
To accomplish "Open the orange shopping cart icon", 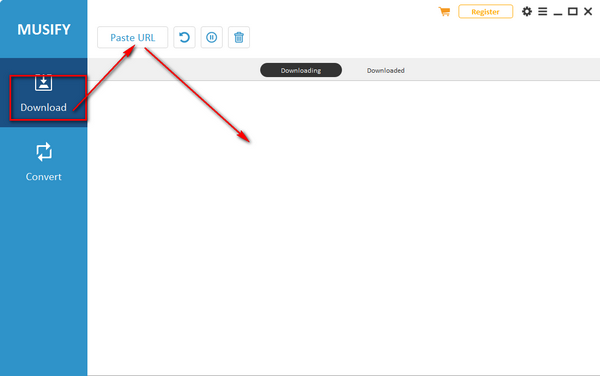I will [x=444, y=11].
